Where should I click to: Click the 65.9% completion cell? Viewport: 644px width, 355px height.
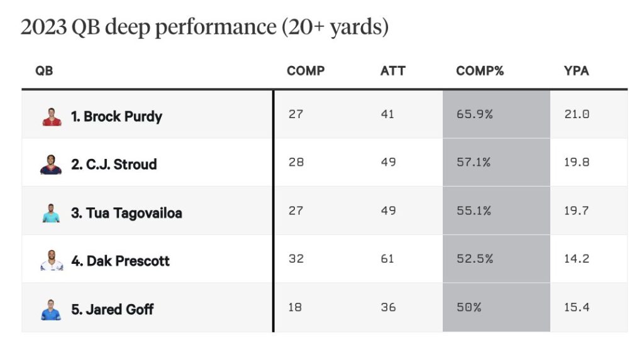click(474, 114)
